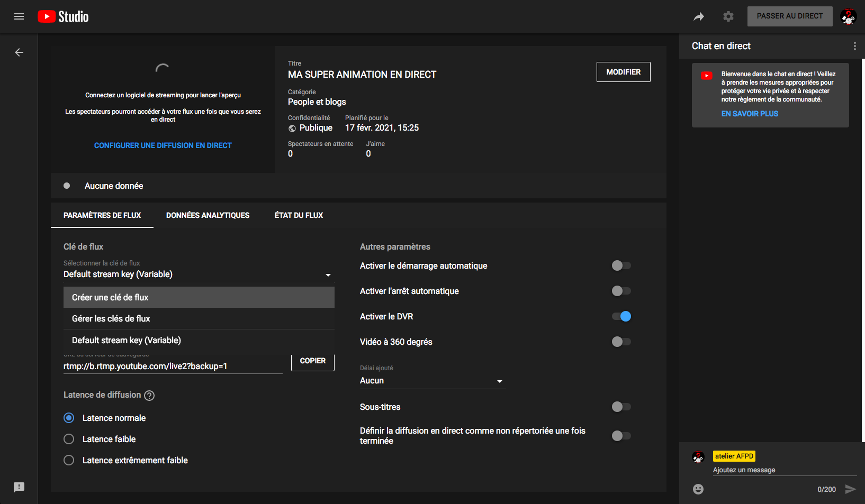Viewport: 865px width, 504px height.
Task: Click the Modifier button
Action: tap(623, 72)
